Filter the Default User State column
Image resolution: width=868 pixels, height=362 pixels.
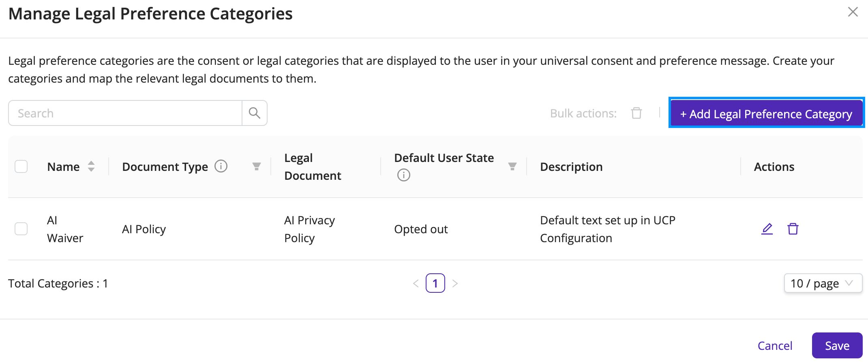(x=512, y=166)
